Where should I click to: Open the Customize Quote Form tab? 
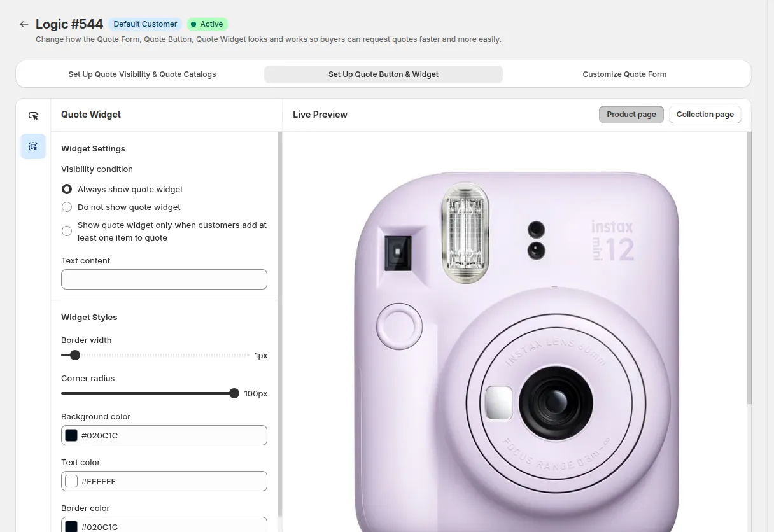624,74
